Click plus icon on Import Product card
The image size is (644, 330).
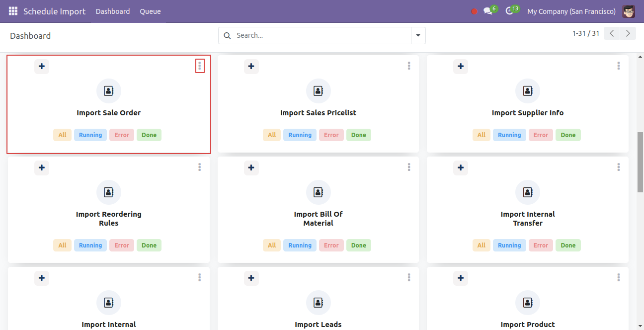pyautogui.click(x=461, y=278)
